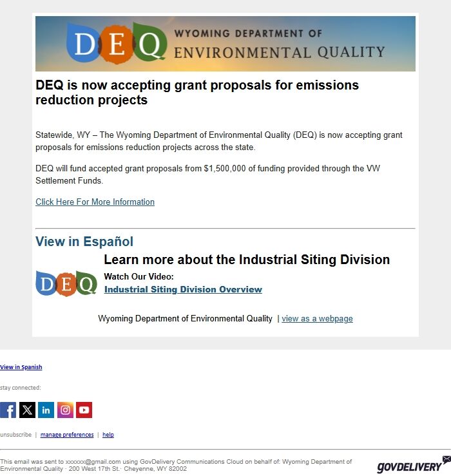Open 'View in Español' heading link
The height and width of the screenshot is (476, 451).
84,242
